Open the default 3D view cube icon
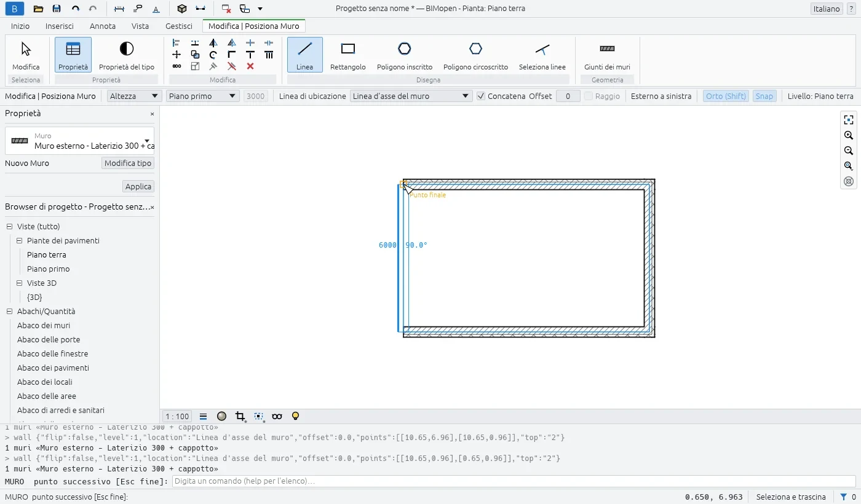861x504 pixels. [181, 9]
